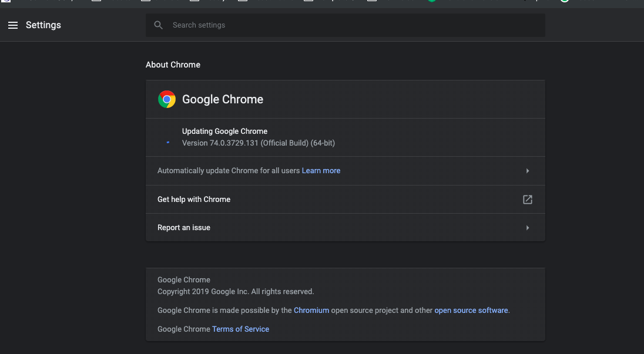Open the open source software link
The height and width of the screenshot is (354, 644).
click(x=471, y=311)
